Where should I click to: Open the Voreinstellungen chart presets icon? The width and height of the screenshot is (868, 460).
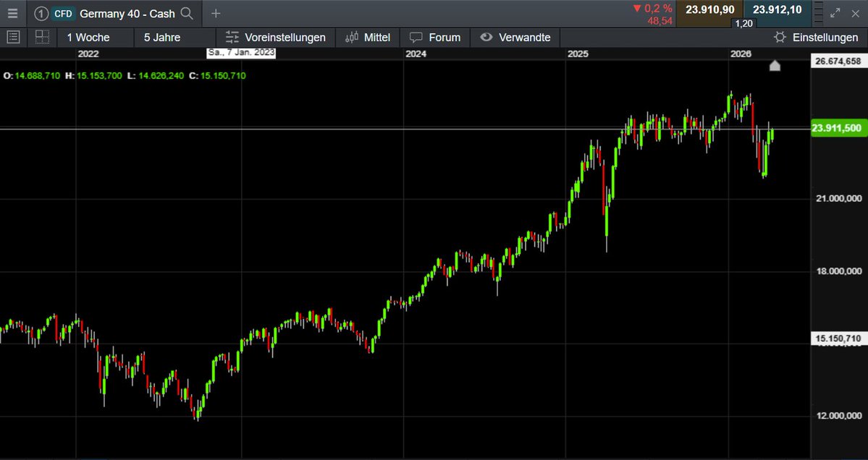tap(233, 37)
